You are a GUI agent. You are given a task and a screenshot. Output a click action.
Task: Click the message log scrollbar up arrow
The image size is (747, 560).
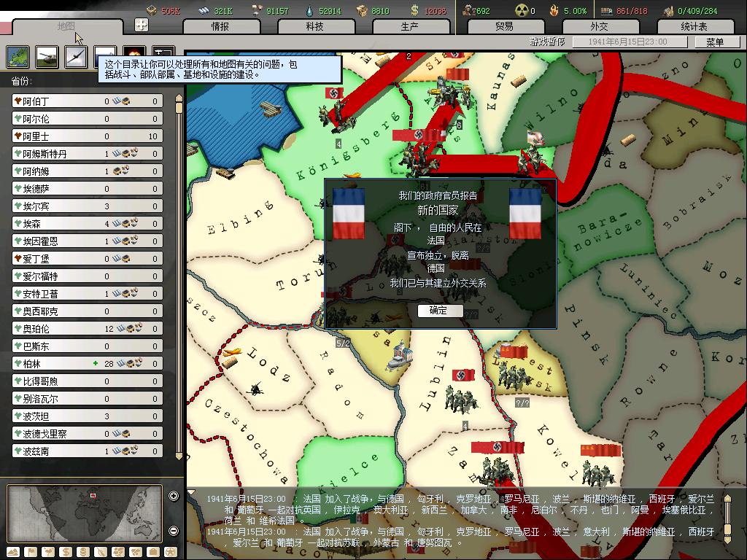727,499
